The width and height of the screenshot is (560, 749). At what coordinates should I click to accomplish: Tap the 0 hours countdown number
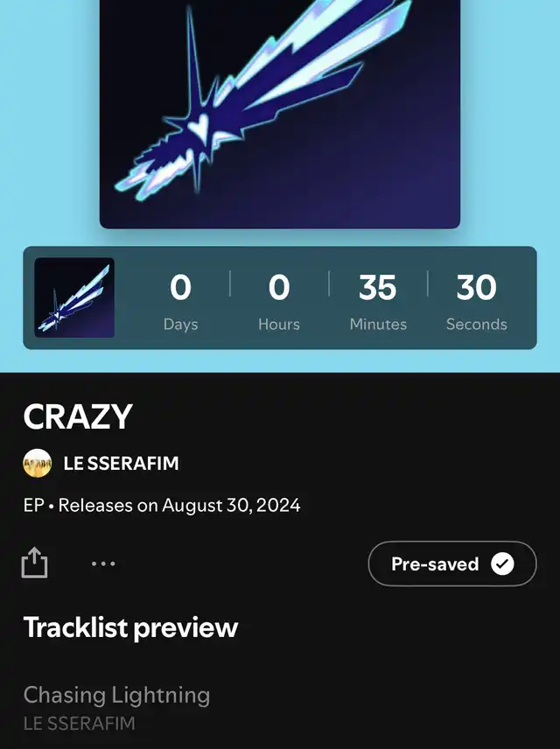coord(279,288)
